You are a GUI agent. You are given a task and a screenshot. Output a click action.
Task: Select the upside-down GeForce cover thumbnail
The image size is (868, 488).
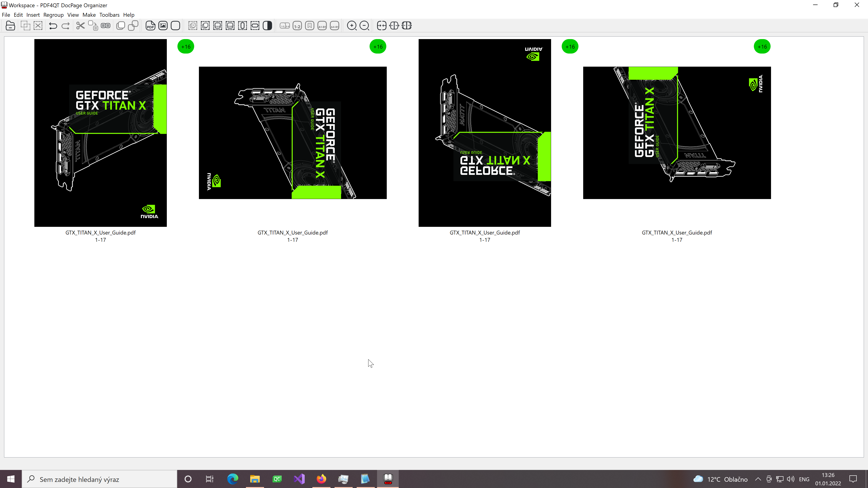[485, 133]
